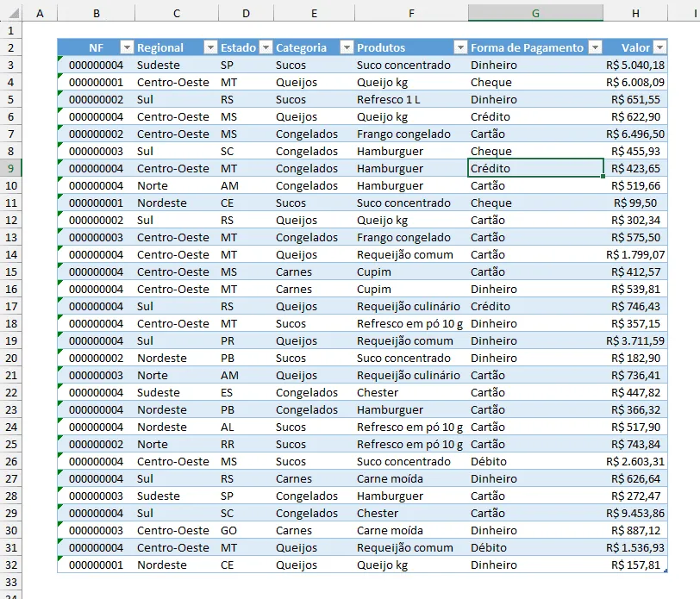Open the Regional column filter dropdown
The image size is (700, 599).
click(x=210, y=47)
